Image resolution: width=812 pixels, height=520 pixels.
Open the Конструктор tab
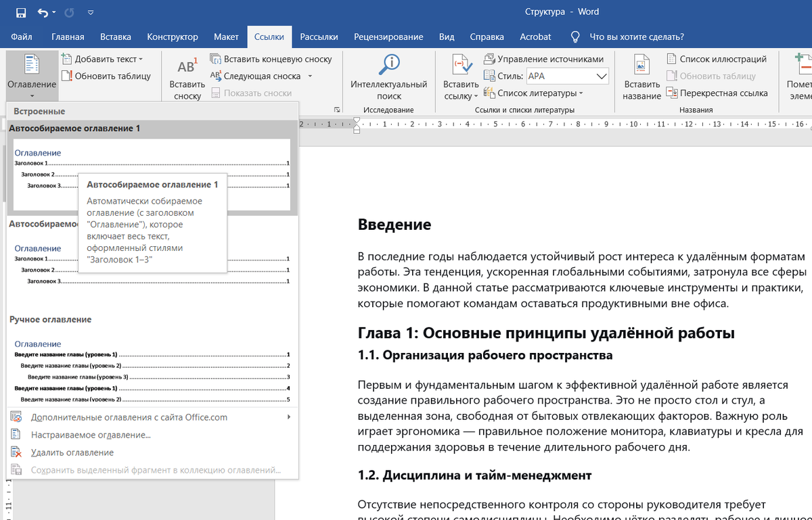pyautogui.click(x=173, y=37)
